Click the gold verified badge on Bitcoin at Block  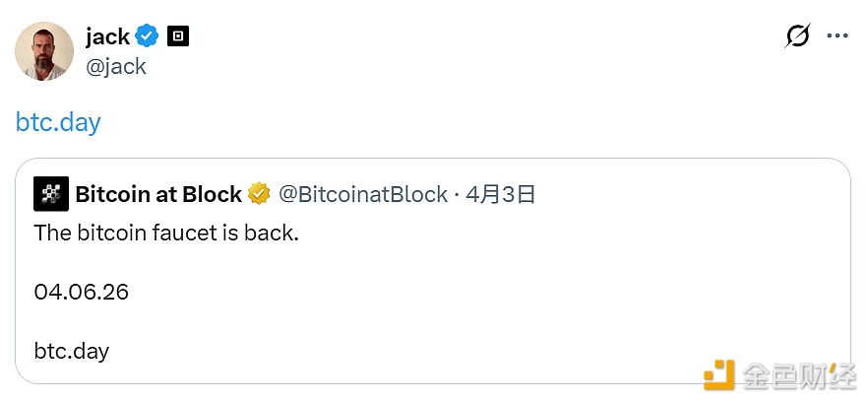click(x=259, y=194)
